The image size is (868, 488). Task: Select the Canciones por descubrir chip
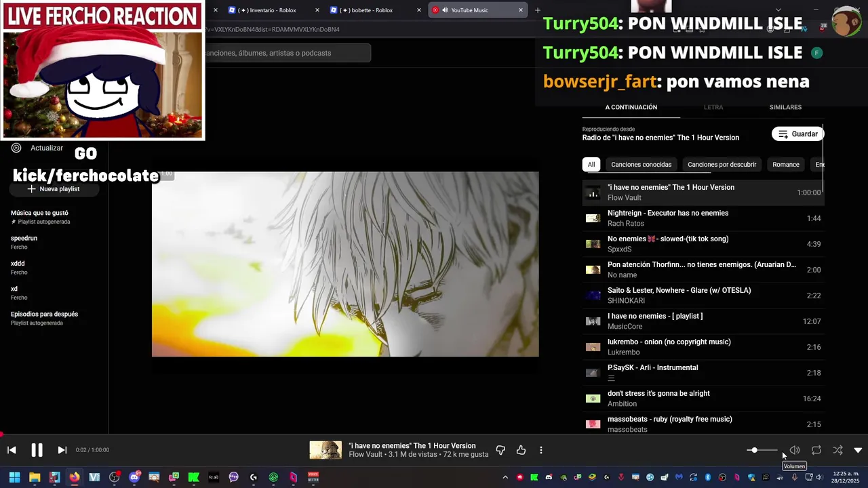point(722,165)
